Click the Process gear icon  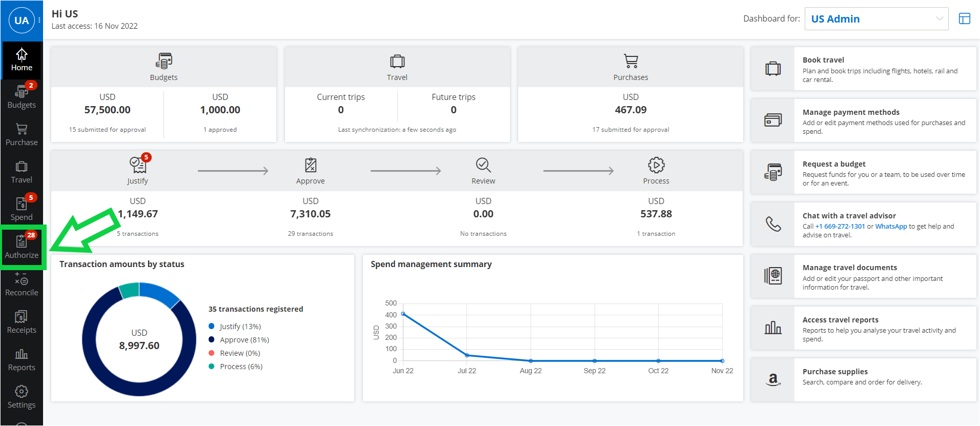tap(656, 165)
